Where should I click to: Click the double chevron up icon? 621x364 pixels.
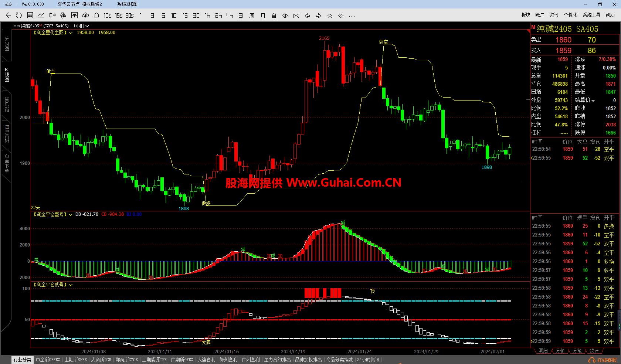pyautogui.click(x=330, y=16)
